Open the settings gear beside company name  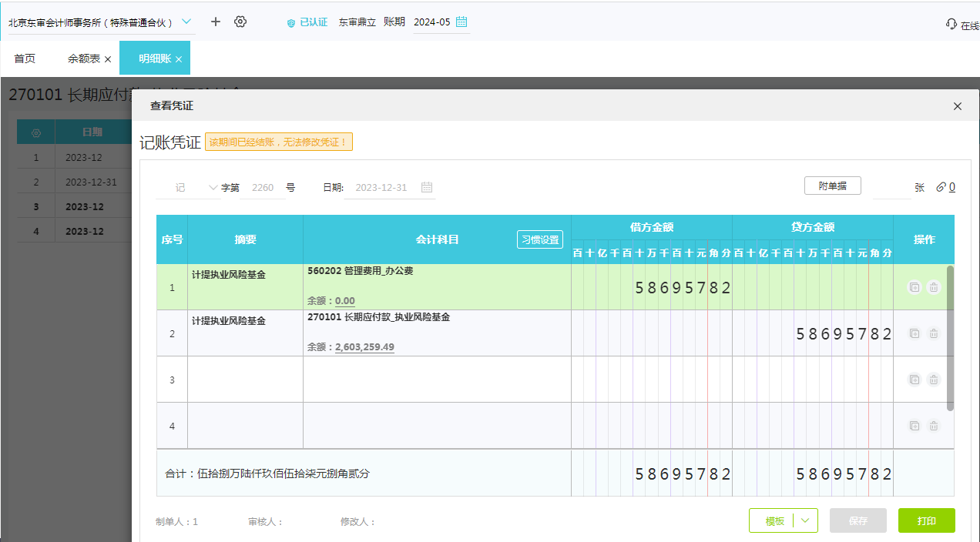240,22
